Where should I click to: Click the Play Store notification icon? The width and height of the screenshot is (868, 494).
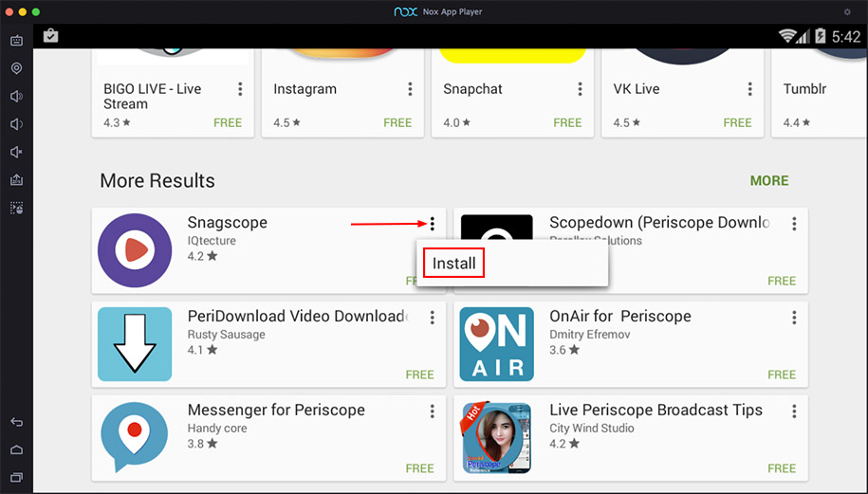tap(51, 36)
